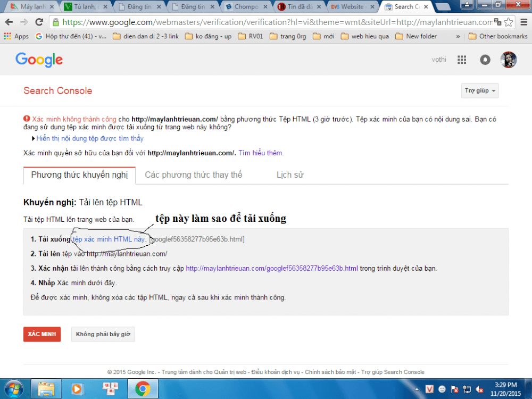The image size is (532, 399).
Task: Open the Google account profile picture
Action: tap(508, 60)
